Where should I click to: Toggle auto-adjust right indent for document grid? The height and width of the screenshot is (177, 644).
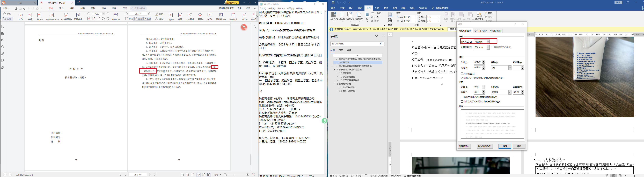click(x=462, y=78)
